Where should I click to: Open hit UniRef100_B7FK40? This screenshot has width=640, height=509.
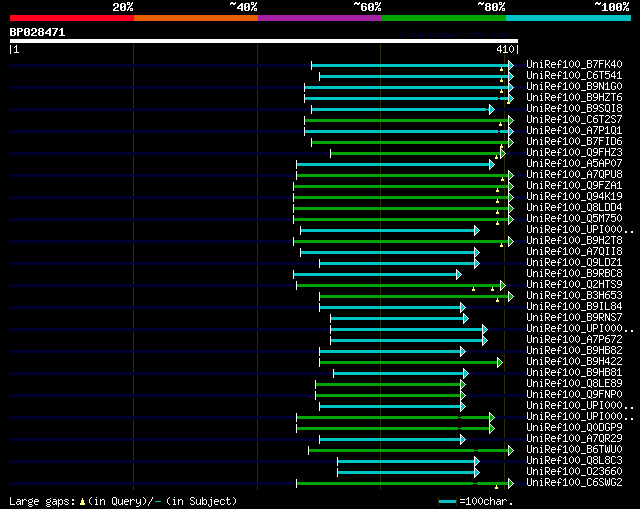click(574, 64)
